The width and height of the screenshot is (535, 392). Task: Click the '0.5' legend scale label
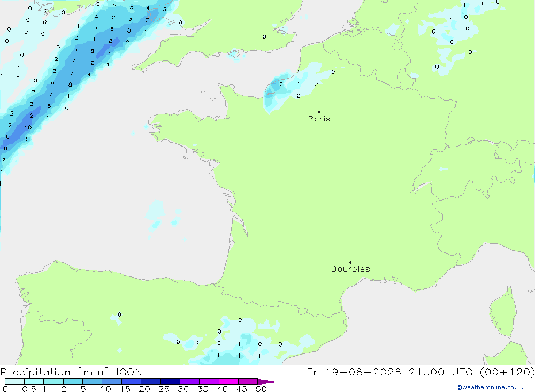tap(29, 389)
